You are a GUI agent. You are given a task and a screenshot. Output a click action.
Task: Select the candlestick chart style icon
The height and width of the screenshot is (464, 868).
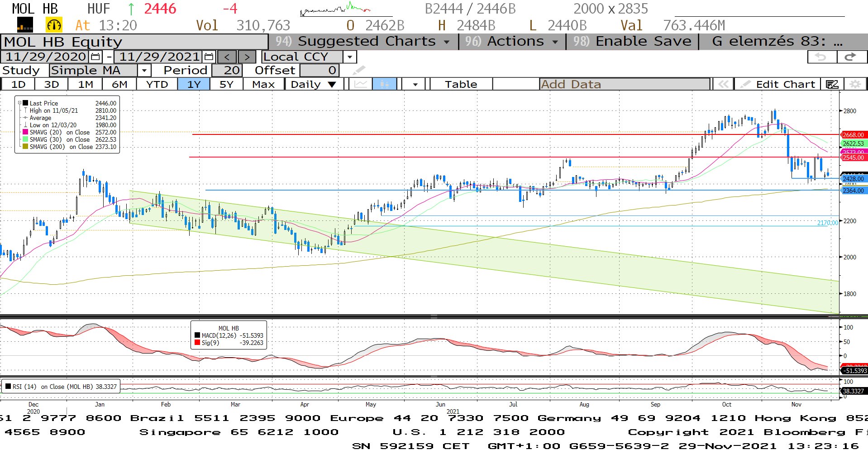point(384,84)
